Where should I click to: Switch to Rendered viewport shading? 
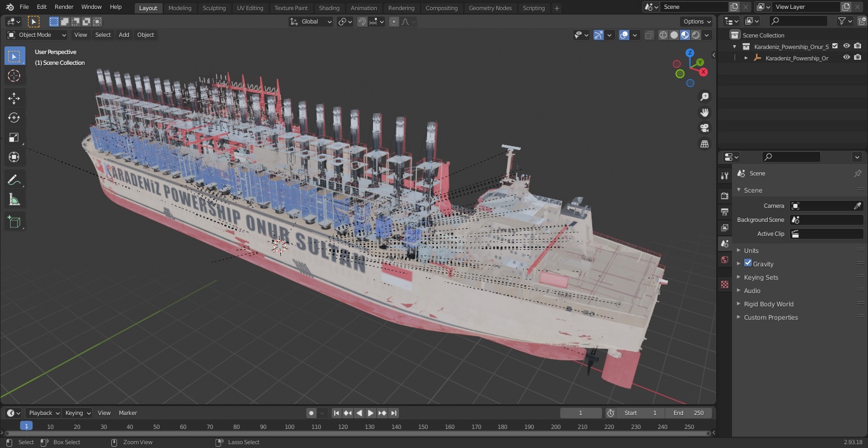696,35
